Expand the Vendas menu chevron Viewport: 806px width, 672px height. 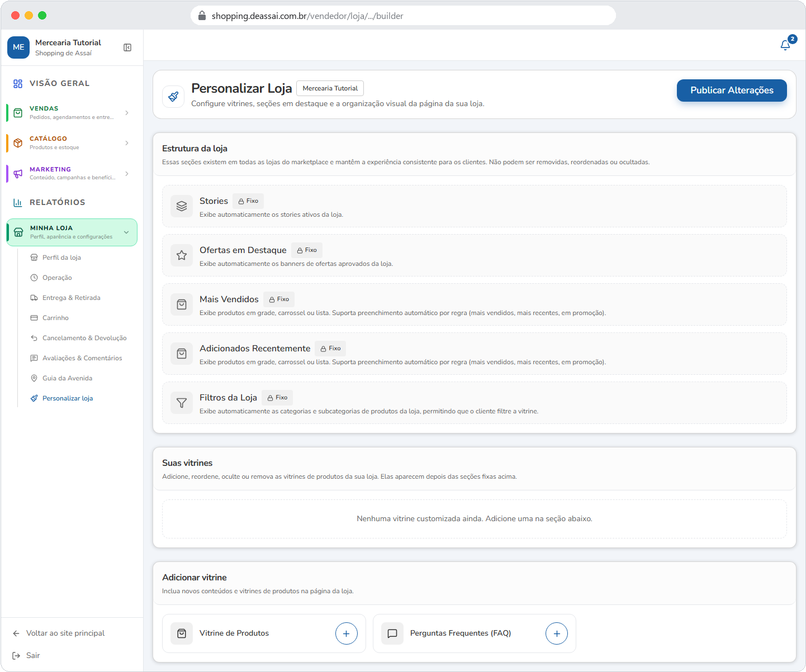click(x=127, y=113)
